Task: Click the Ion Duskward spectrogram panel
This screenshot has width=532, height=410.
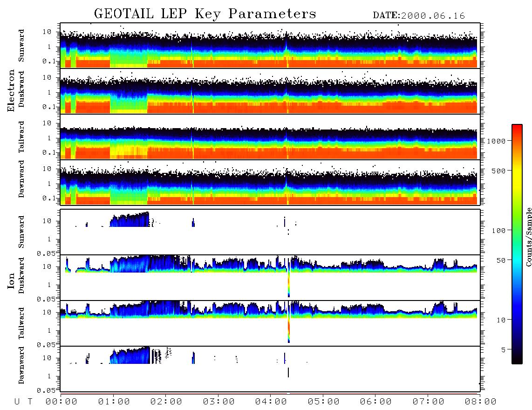Action: (270, 278)
